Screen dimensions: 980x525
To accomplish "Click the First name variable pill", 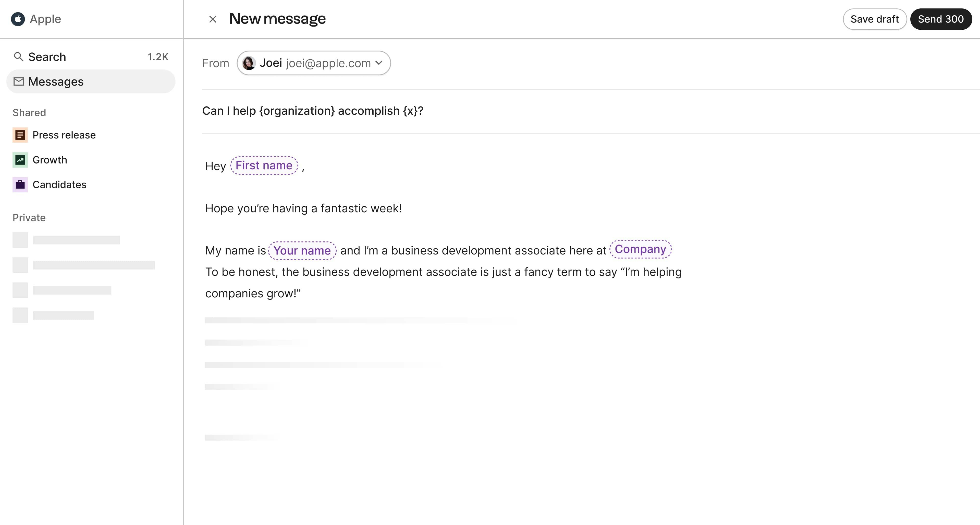I will click(x=264, y=165).
